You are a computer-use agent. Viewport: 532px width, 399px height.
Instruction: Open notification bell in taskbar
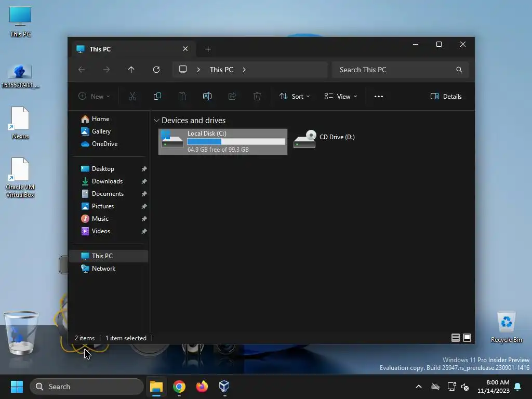click(x=517, y=387)
